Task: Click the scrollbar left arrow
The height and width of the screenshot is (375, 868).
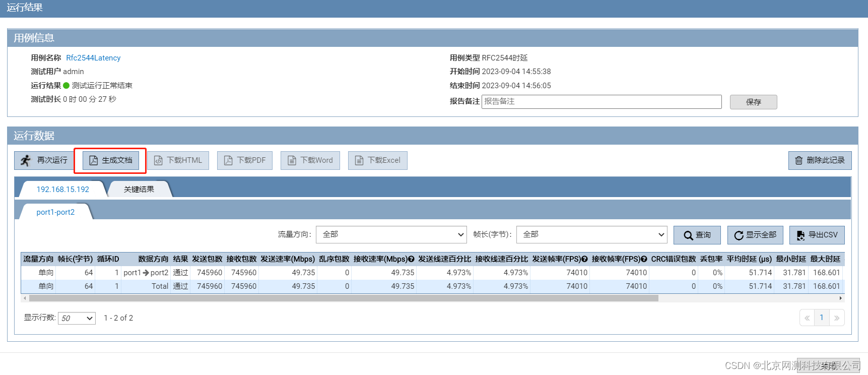Action: pos(24,298)
